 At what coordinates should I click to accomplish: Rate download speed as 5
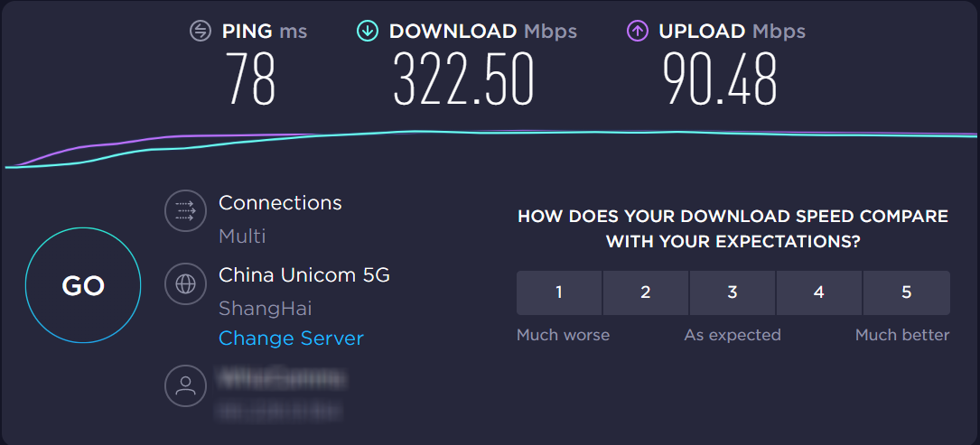906,292
